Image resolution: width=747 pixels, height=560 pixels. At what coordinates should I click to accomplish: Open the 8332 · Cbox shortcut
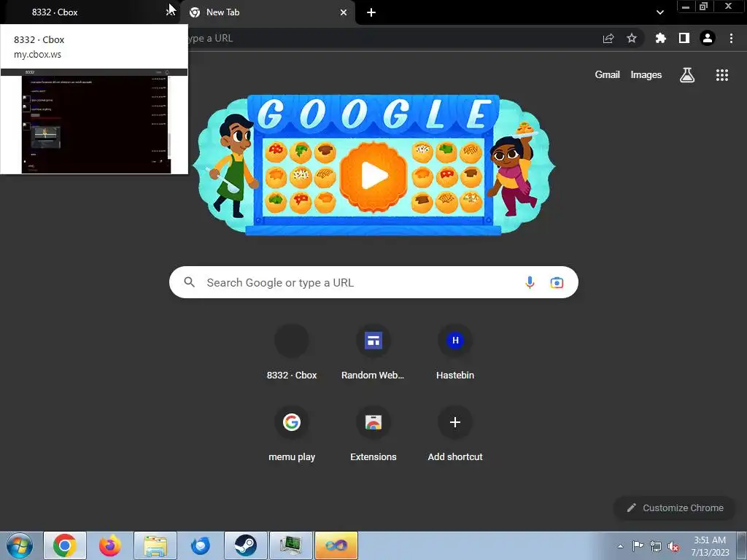coord(292,352)
